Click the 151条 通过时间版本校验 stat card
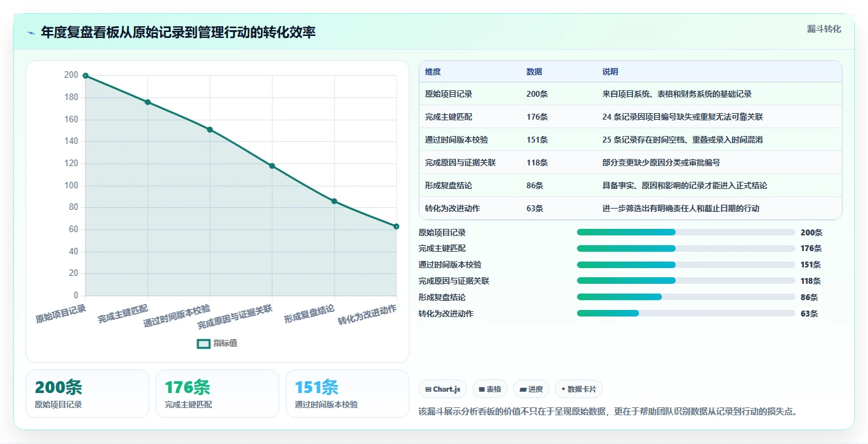The width and height of the screenshot is (868, 444). click(347, 394)
